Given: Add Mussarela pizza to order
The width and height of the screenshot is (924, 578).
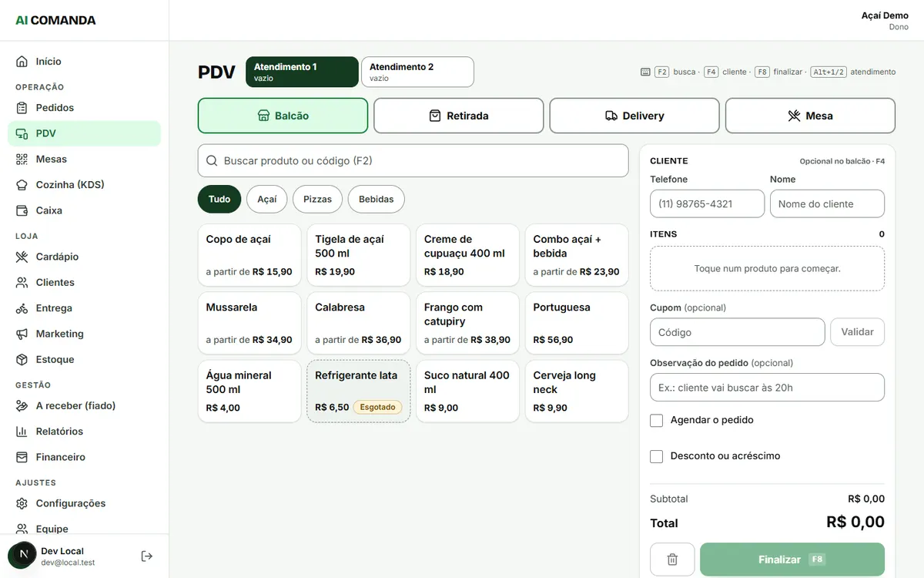Looking at the screenshot, I should (x=249, y=323).
